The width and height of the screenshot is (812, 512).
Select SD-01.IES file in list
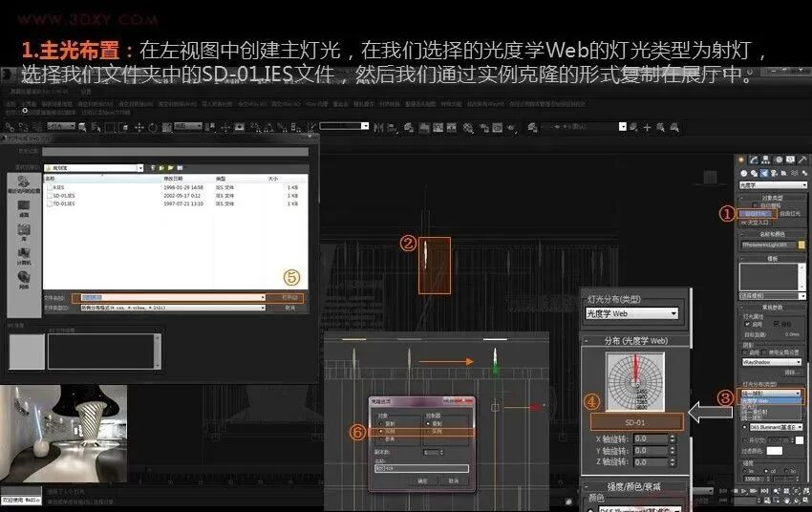click(x=64, y=196)
